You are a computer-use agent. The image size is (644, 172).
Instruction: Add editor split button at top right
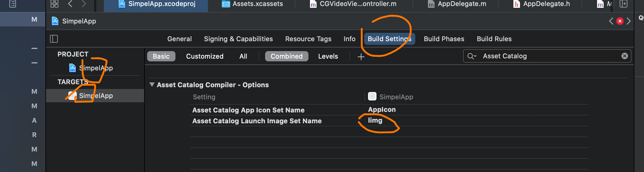click(624, 4)
